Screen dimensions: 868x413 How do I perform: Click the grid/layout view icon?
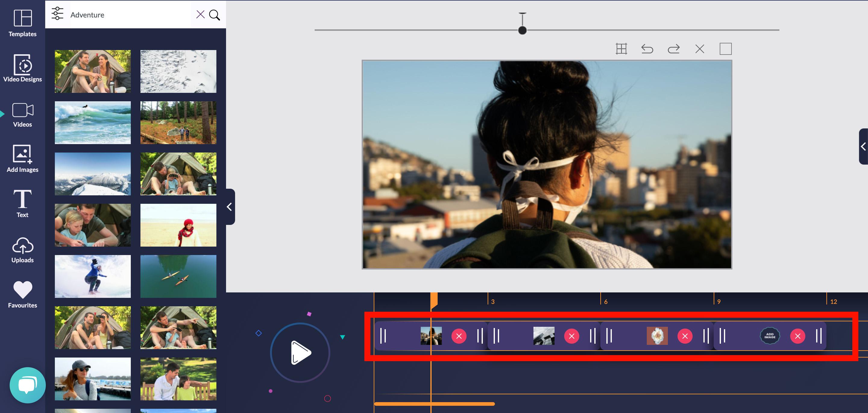click(x=622, y=49)
